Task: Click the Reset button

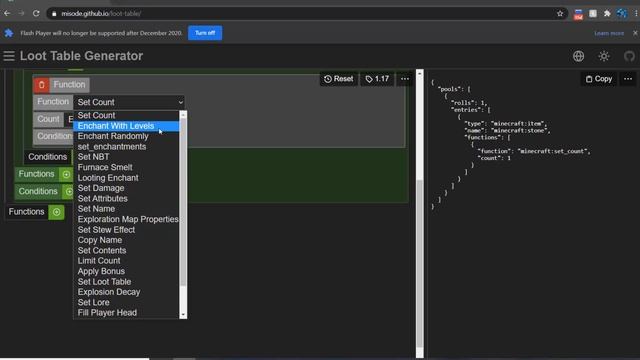Action: (338, 79)
